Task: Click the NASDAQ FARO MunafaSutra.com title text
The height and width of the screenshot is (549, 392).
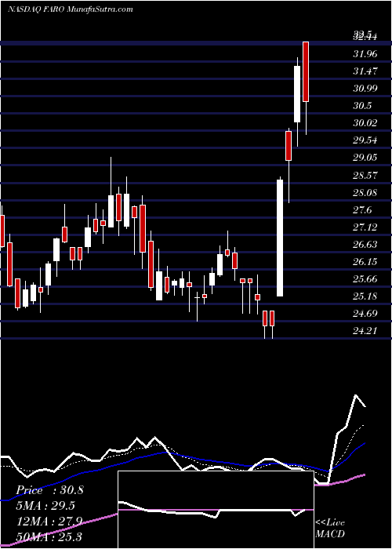Action: point(71,9)
